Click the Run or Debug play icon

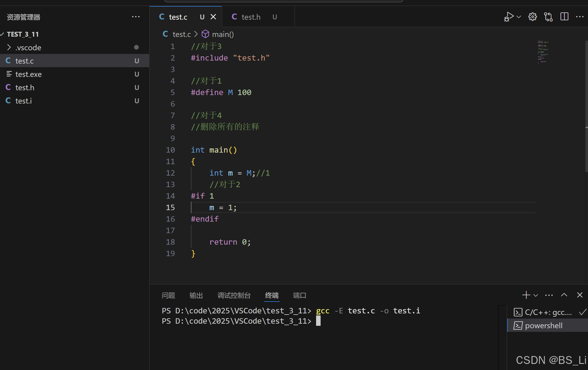pyautogui.click(x=509, y=17)
